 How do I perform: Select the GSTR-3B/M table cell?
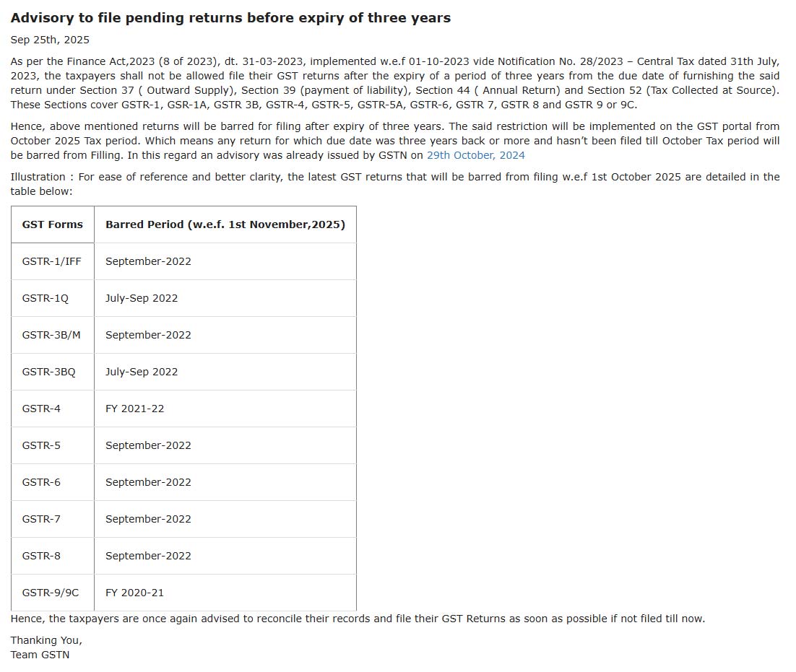click(51, 335)
